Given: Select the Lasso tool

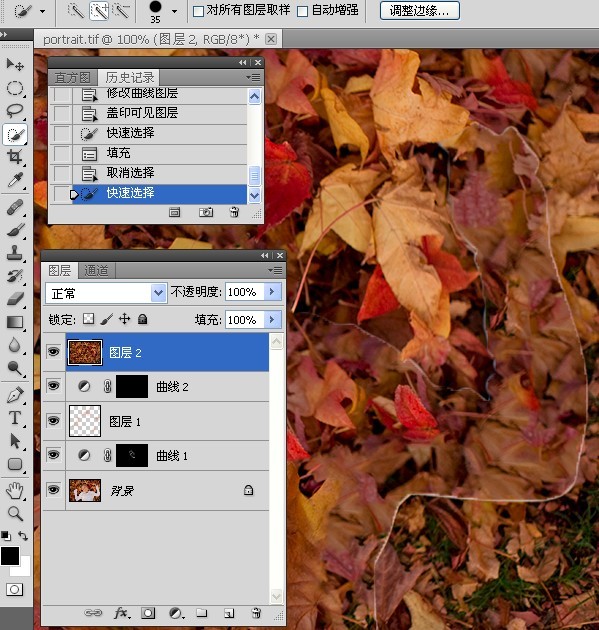Looking at the screenshot, I should pyautogui.click(x=15, y=110).
